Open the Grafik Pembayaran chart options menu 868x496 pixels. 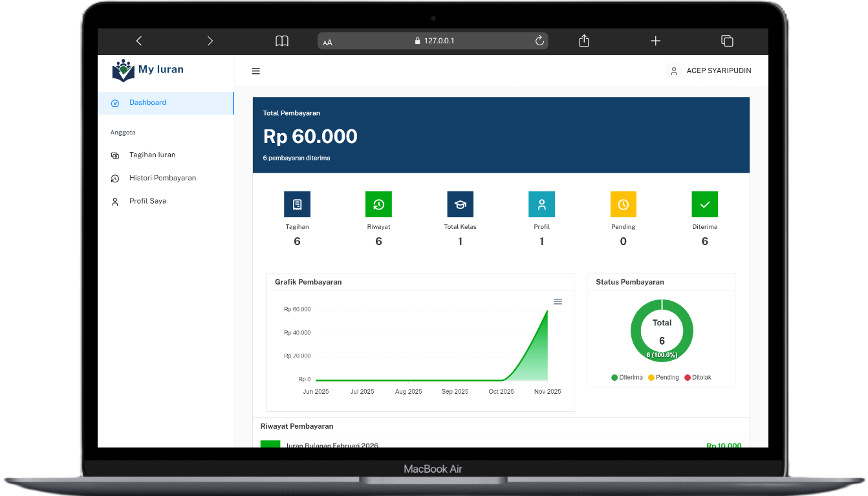click(x=558, y=302)
